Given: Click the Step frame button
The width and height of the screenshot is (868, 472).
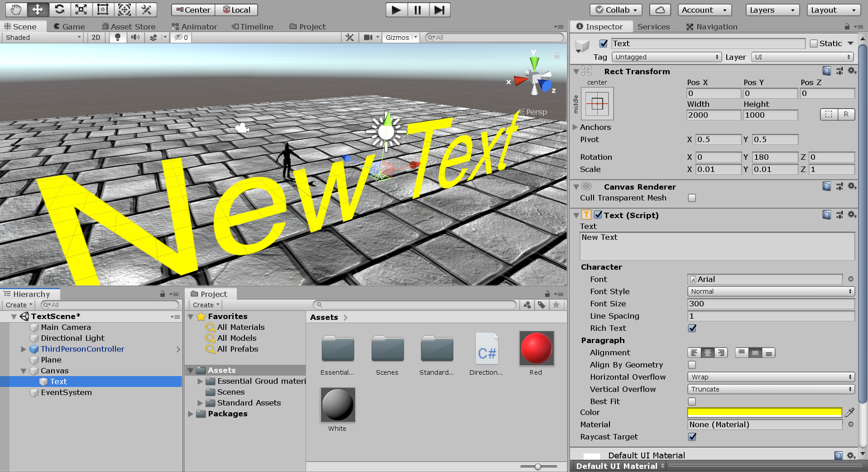Looking at the screenshot, I should (x=439, y=10).
